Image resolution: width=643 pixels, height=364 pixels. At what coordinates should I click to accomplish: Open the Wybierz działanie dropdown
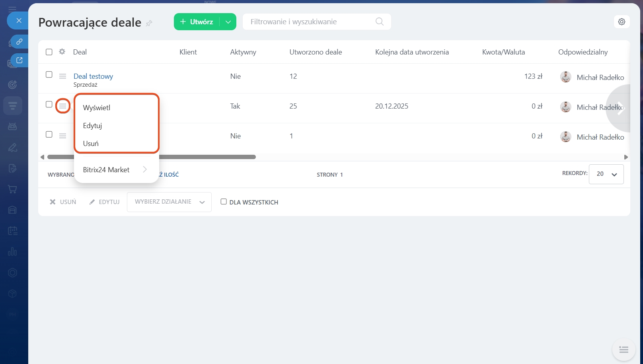tap(169, 202)
